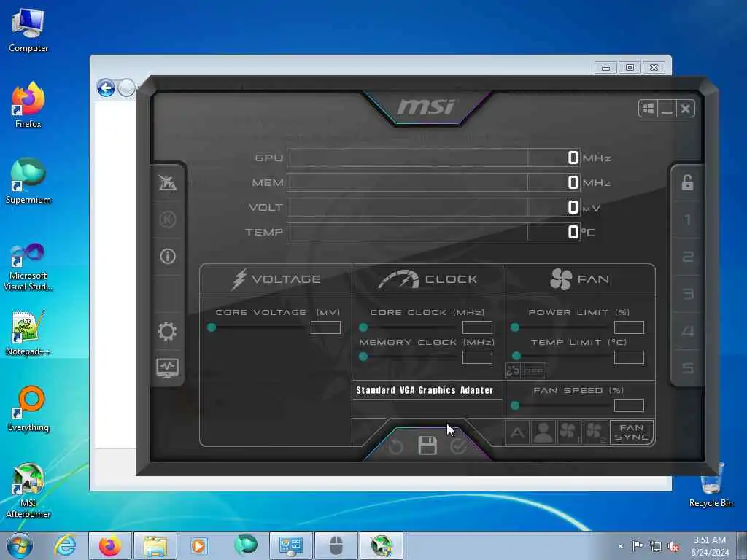
Task: Select fan 1 icon
Action: (569, 432)
